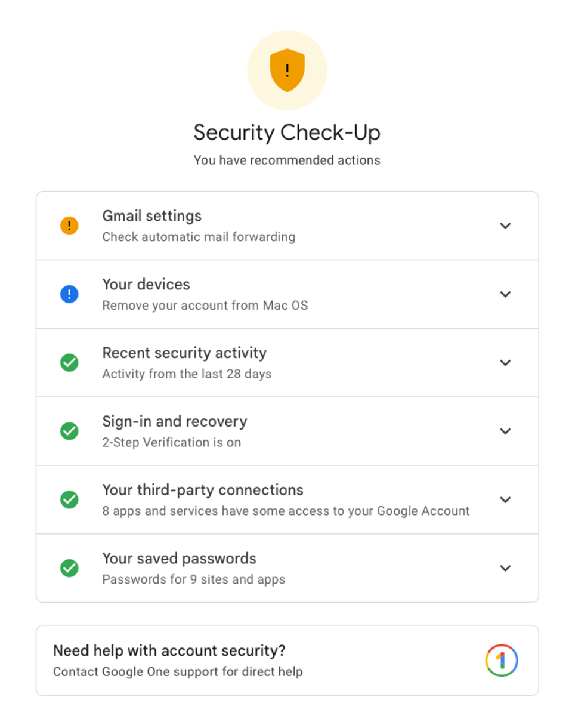
Task: Click the green check beside Recent security activity
Action: [70, 363]
